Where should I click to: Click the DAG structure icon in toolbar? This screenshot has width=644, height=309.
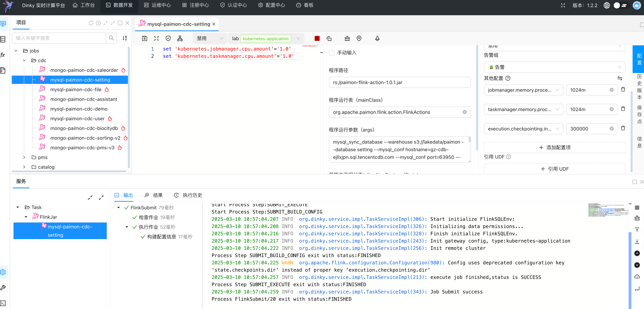tap(180, 39)
